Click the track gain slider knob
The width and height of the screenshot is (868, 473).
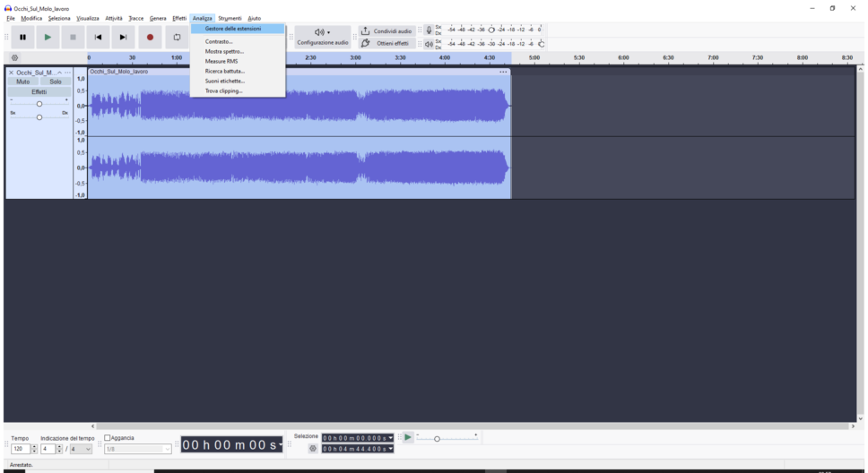(x=39, y=104)
